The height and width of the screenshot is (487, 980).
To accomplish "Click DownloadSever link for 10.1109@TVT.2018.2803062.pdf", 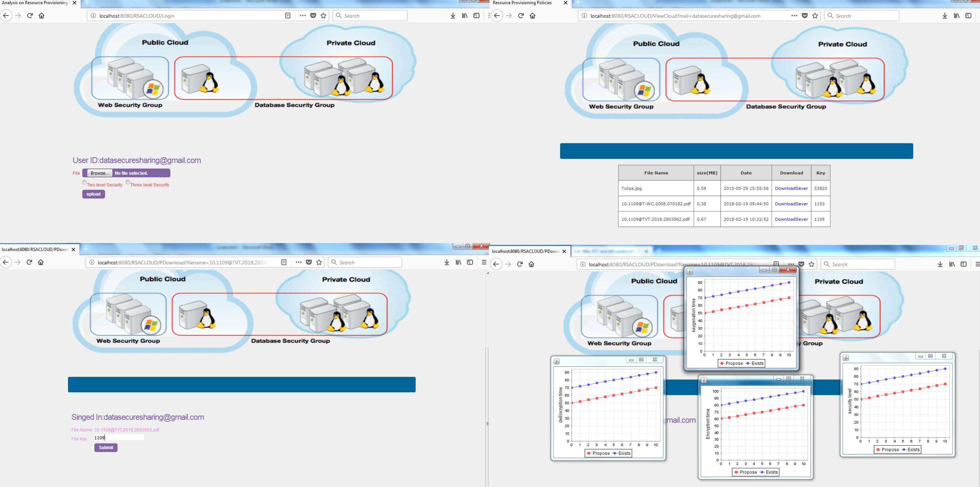I will click(x=791, y=219).
